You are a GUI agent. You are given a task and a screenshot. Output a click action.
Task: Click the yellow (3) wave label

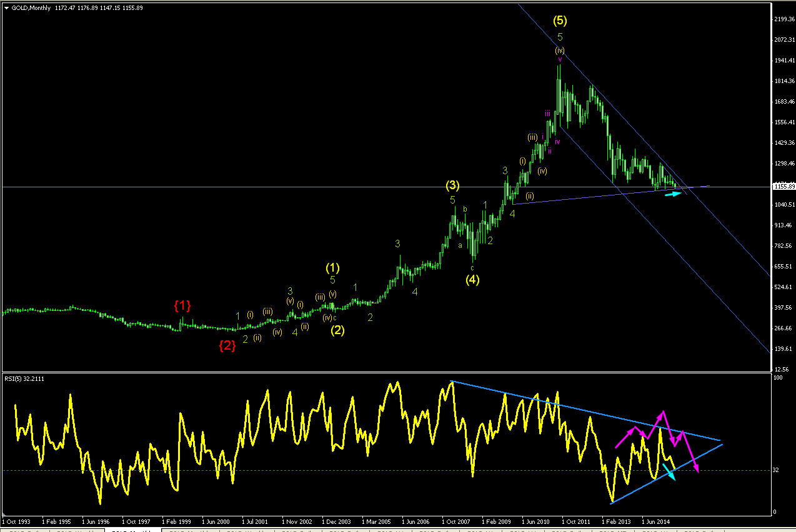[452, 185]
